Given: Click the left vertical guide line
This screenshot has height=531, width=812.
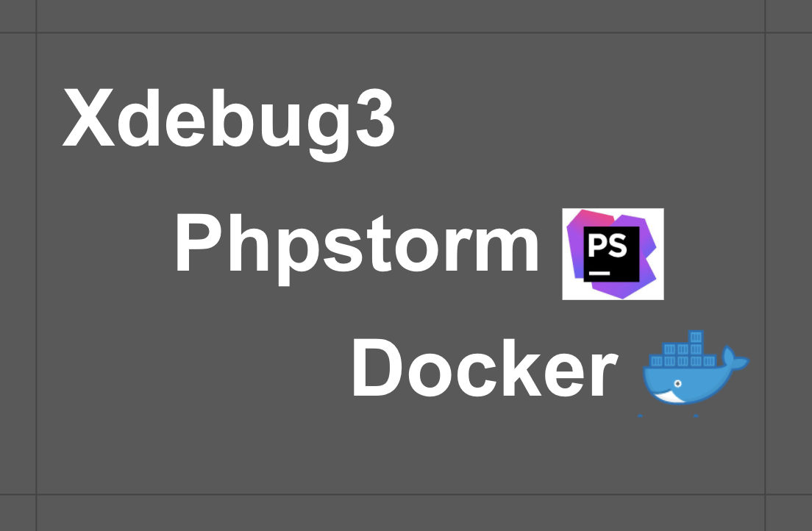Looking at the screenshot, I should coord(36,265).
